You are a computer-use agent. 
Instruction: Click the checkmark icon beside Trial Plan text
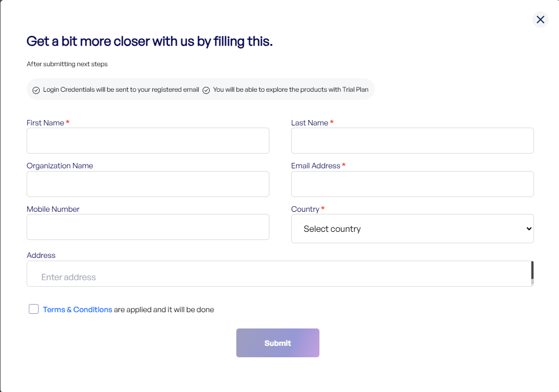(206, 90)
